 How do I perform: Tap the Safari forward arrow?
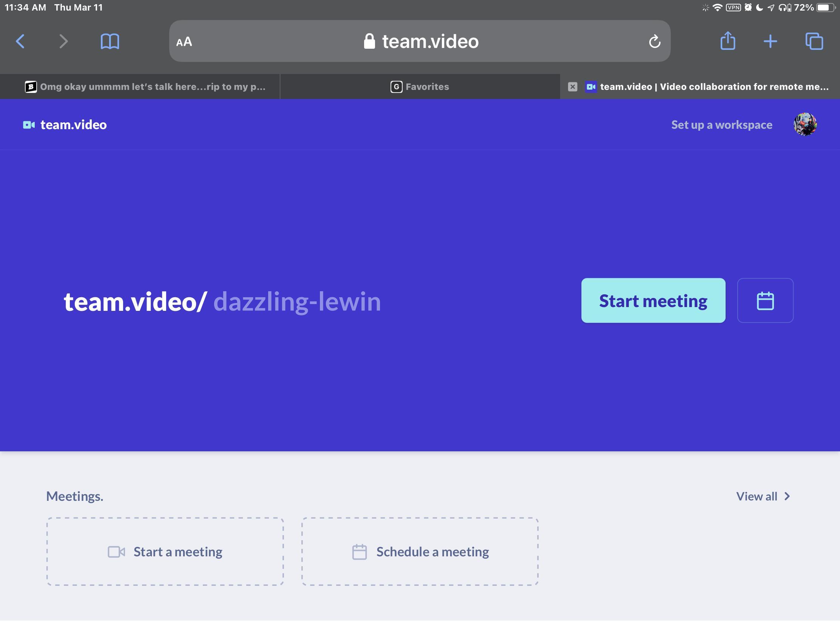click(x=63, y=41)
